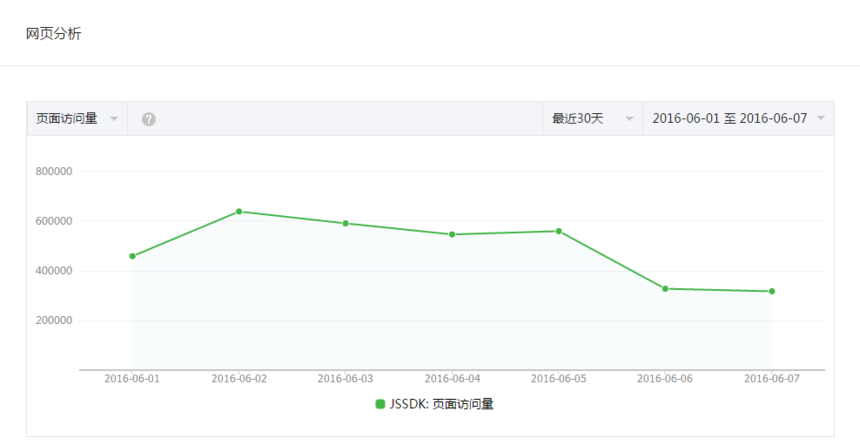The image size is (860, 445).
Task: Select the 2016-06-05 data point
Action: point(559,231)
